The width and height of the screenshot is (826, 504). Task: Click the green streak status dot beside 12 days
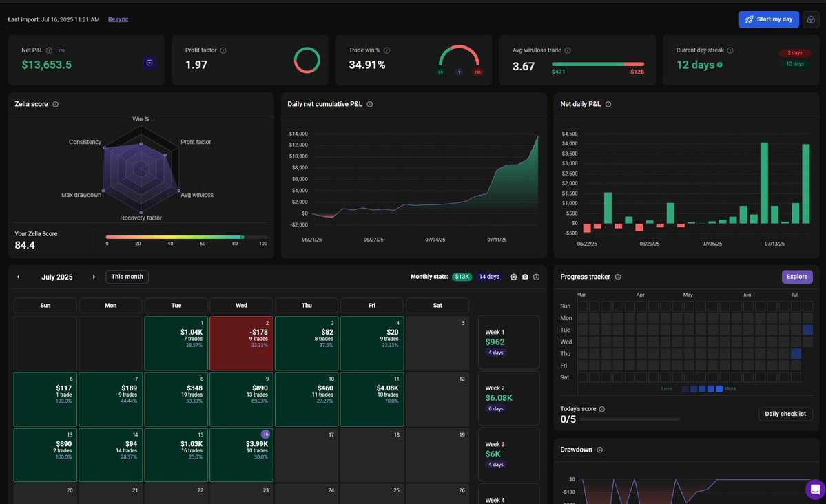coord(720,65)
